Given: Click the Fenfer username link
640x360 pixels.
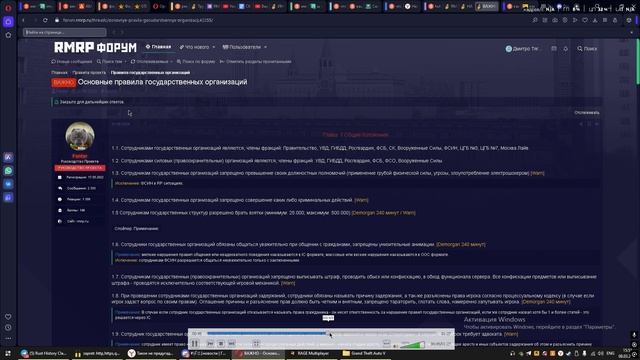Looking at the screenshot, I should (x=80, y=156).
